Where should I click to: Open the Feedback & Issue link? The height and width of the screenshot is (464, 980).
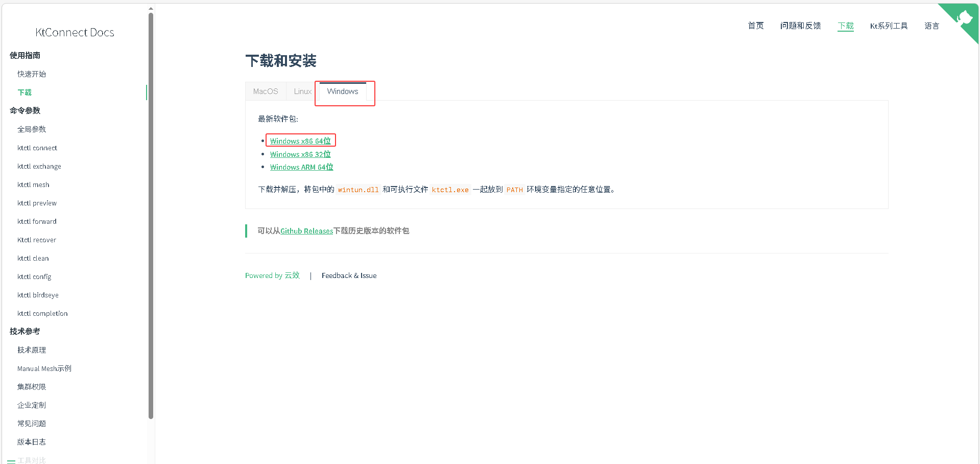tap(349, 275)
